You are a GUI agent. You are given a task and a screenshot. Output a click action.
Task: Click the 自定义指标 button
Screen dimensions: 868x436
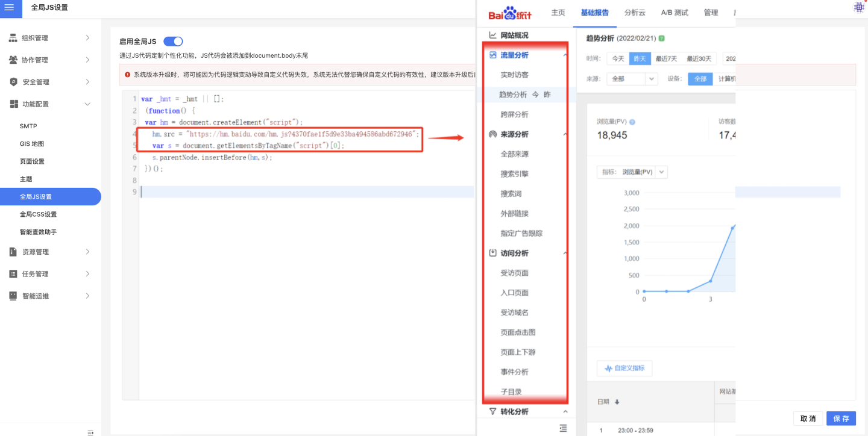click(x=624, y=368)
